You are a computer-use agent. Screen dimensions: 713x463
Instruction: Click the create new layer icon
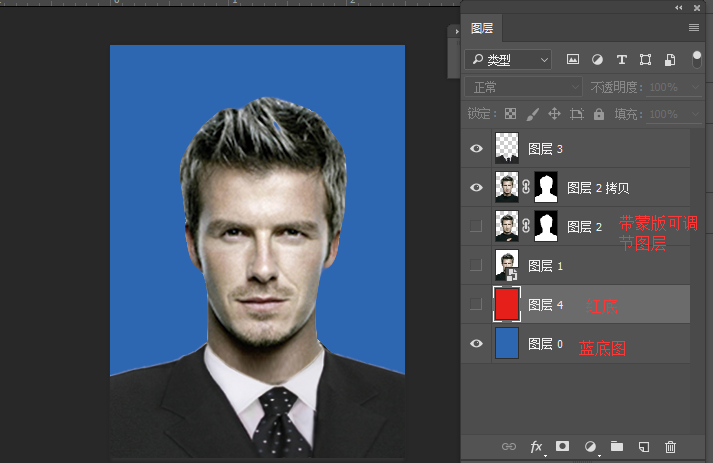(x=644, y=446)
